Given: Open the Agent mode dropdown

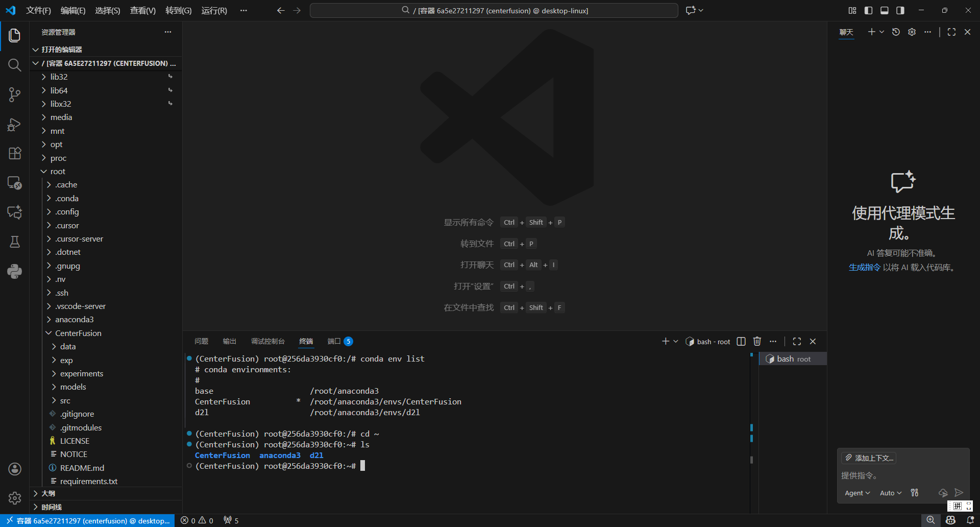Looking at the screenshot, I should 857,493.
